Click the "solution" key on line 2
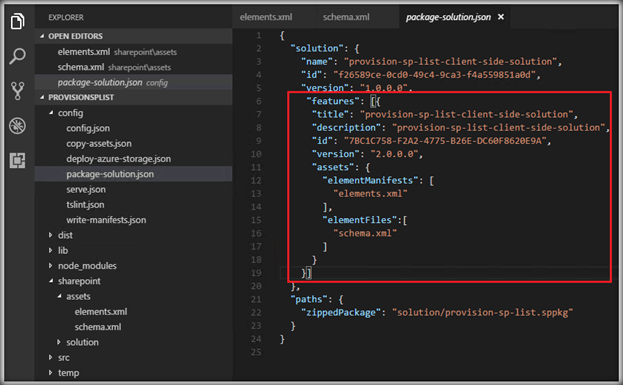 (317, 48)
